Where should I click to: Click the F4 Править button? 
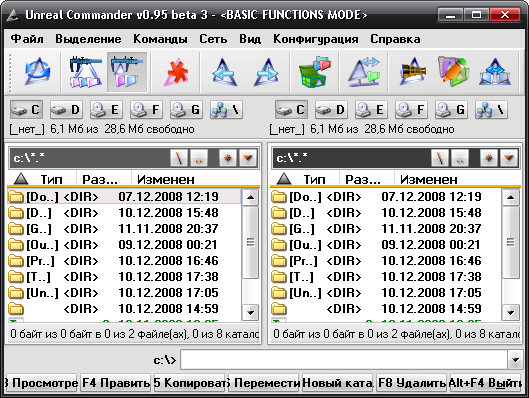[x=115, y=383]
